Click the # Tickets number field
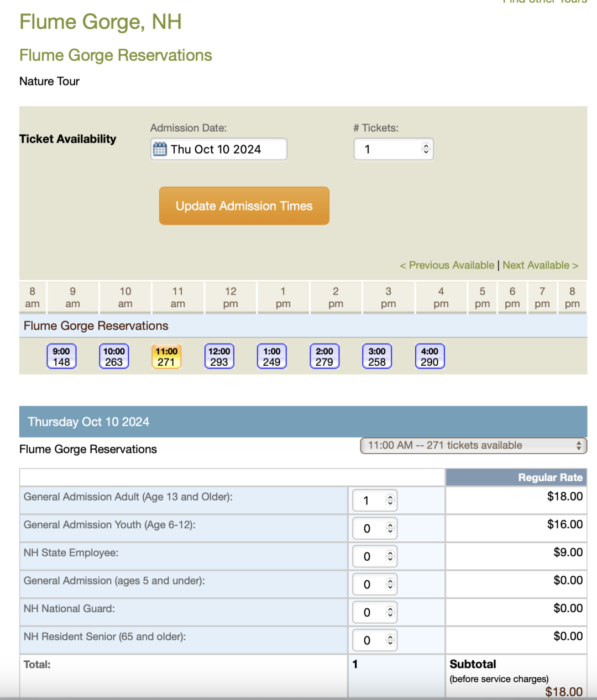 coord(394,149)
